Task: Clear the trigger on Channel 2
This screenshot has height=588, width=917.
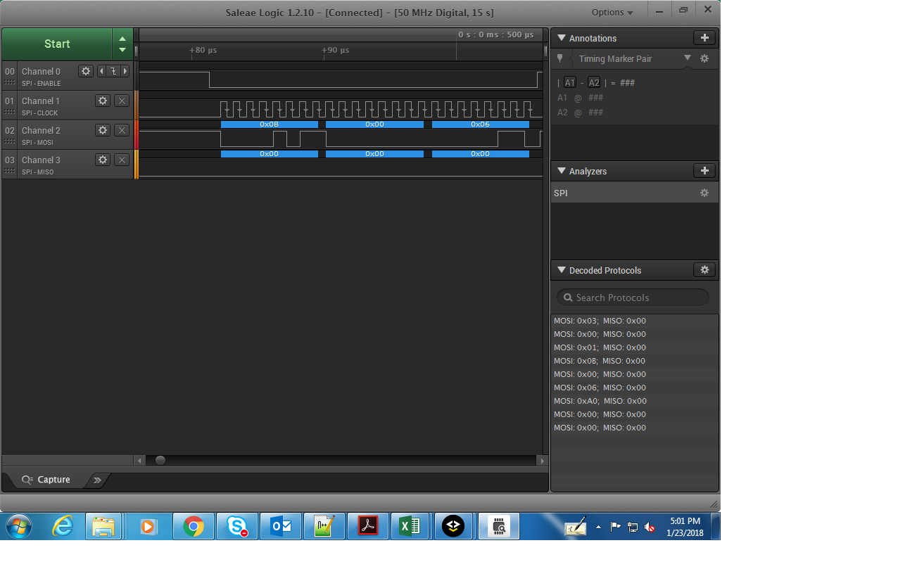Action: click(x=122, y=130)
